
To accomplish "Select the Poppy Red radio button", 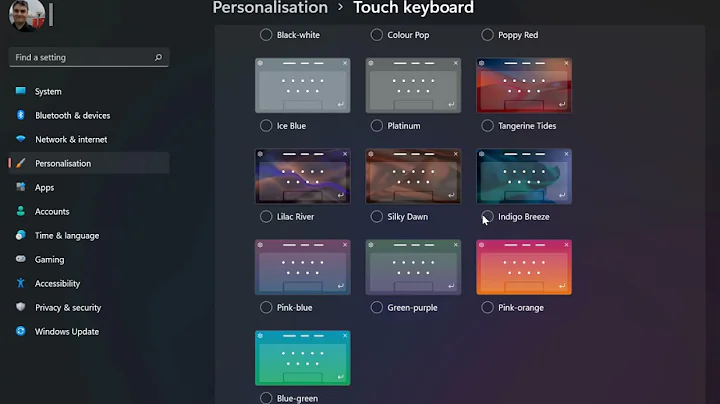I will tap(487, 35).
